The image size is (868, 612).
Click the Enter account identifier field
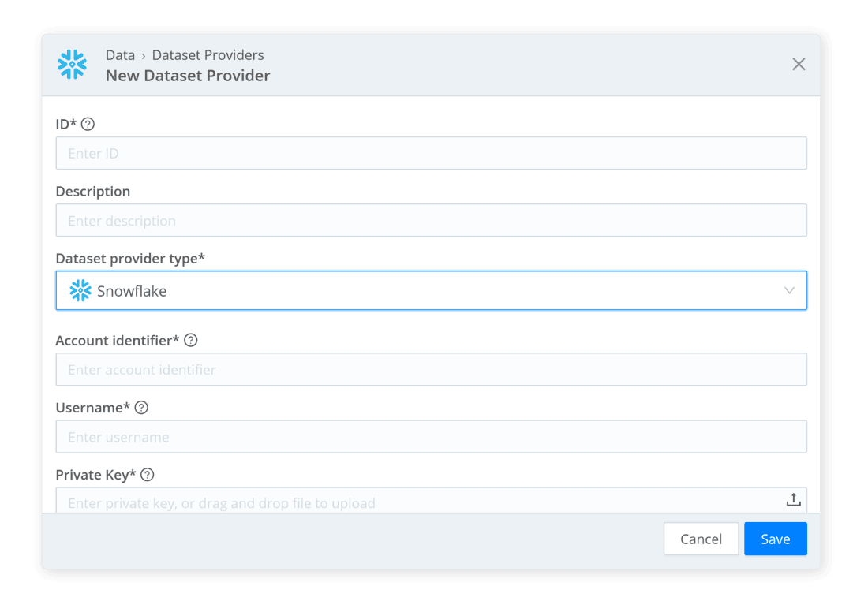click(x=432, y=369)
